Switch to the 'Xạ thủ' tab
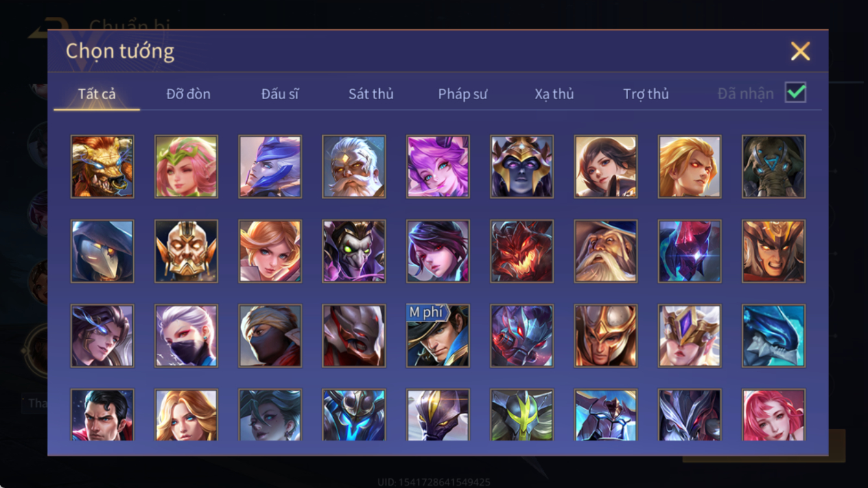The height and width of the screenshot is (488, 868). [x=554, y=94]
